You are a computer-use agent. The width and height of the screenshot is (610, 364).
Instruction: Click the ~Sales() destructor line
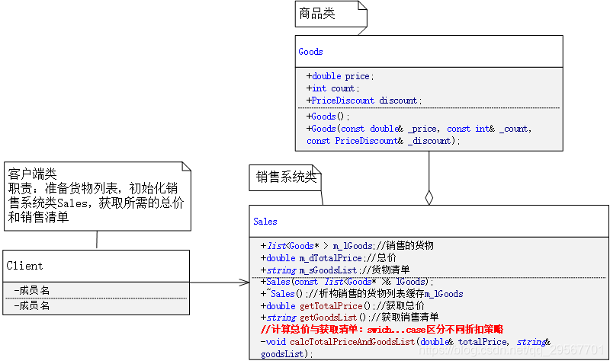pos(361,294)
